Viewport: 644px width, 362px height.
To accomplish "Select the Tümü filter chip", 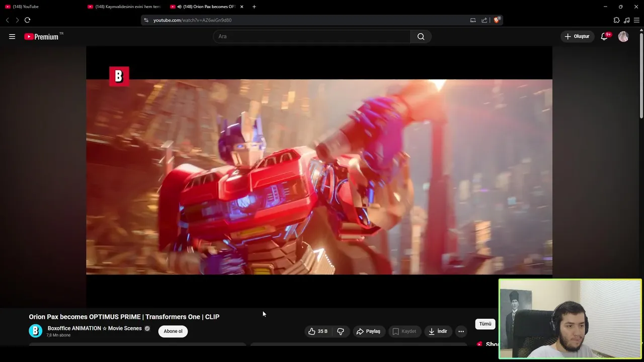I will (485, 324).
